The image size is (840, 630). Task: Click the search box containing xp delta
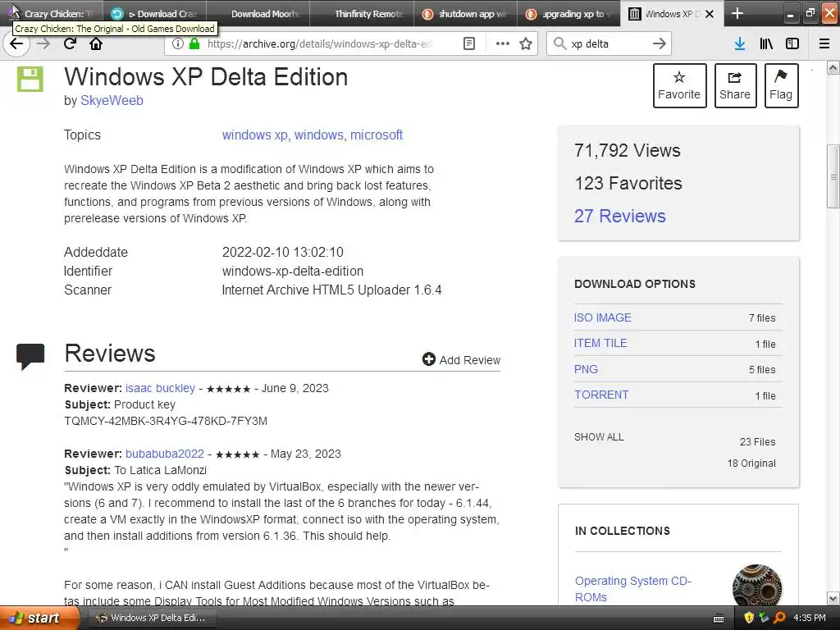click(x=609, y=44)
